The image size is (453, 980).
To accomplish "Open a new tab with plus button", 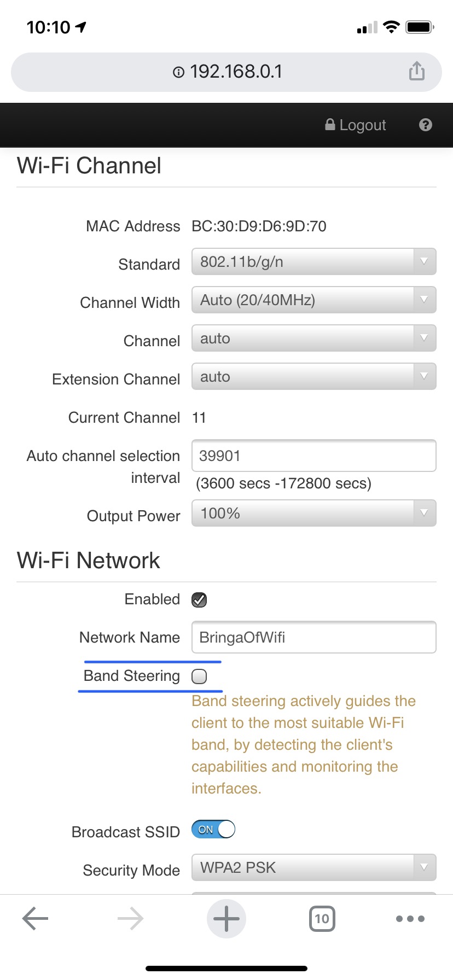I will click(226, 919).
